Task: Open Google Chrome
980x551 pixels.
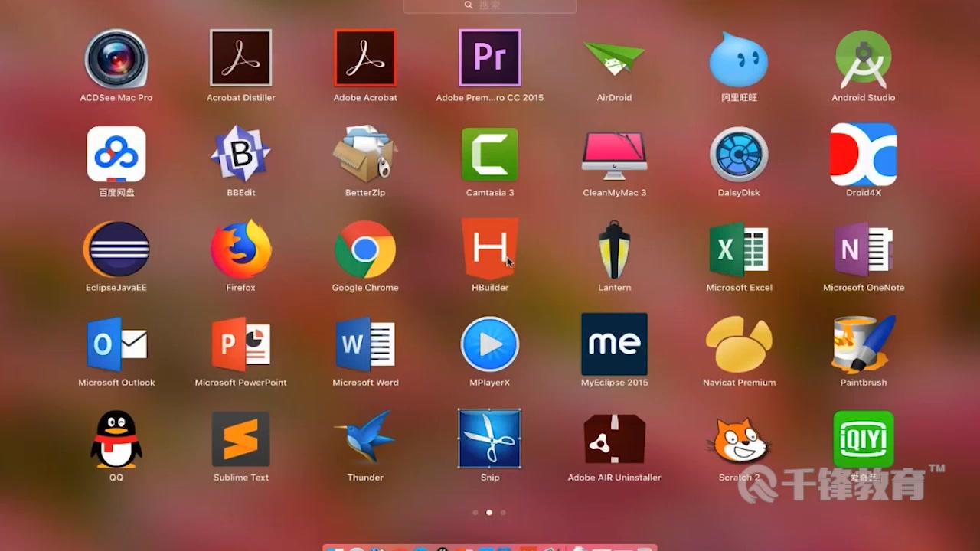Action: [365, 249]
